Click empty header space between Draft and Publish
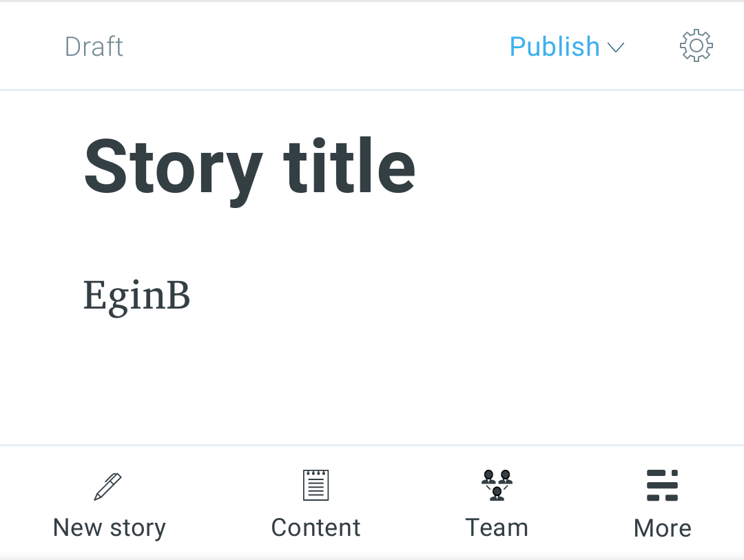Image resolution: width=744 pixels, height=560 pixels. [x=310, y=47]
